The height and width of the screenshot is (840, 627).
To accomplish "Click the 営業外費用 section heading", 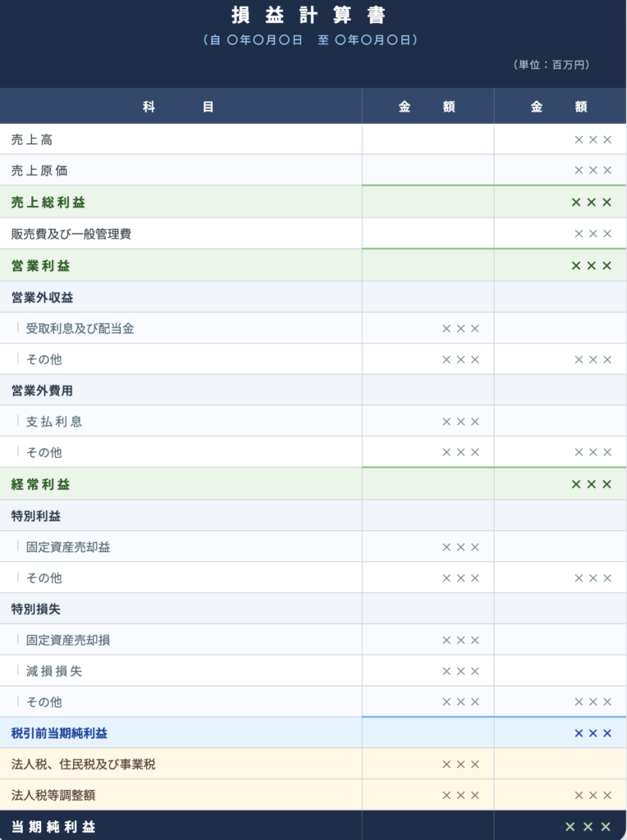I will (x=42, y=390).
